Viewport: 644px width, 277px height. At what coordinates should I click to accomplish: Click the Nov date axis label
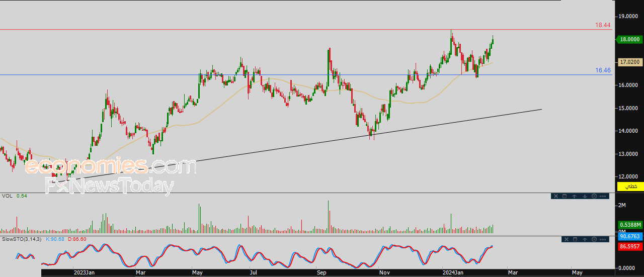[384, 272]
